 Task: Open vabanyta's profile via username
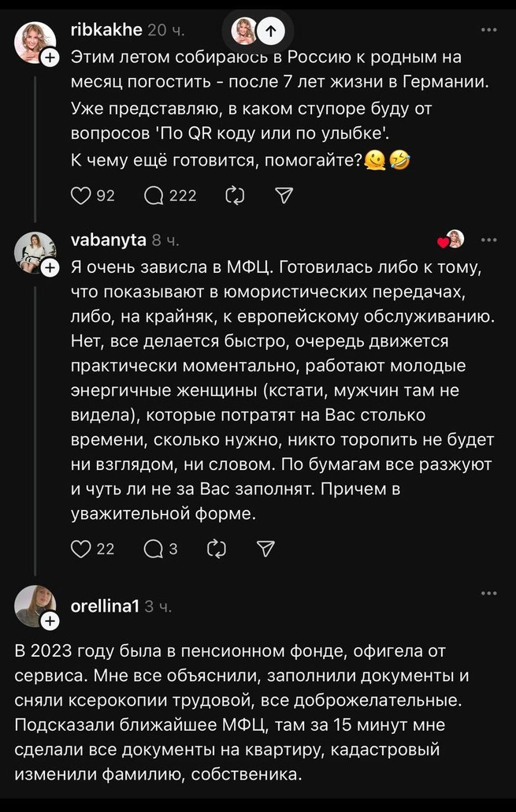pyautogui.click(x=108, y=240)
